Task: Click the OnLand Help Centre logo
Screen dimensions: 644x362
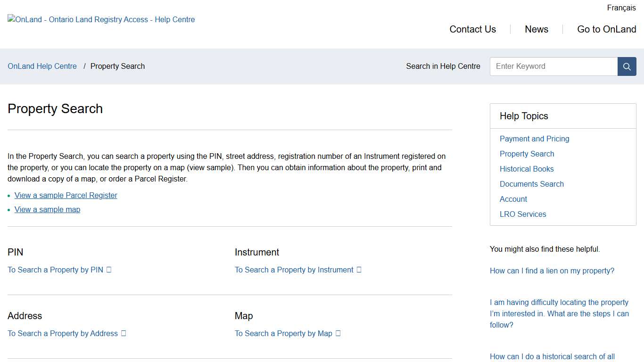Action: (x=101, y=19)
